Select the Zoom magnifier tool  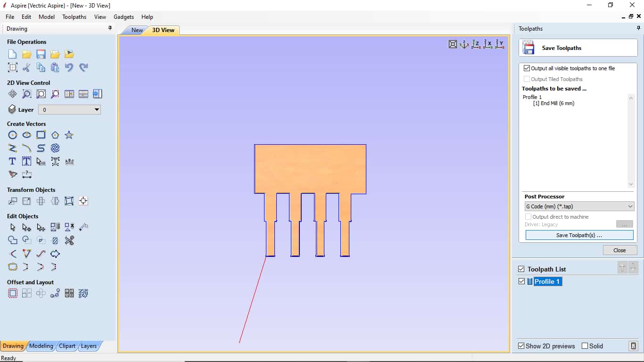[27, 94]
